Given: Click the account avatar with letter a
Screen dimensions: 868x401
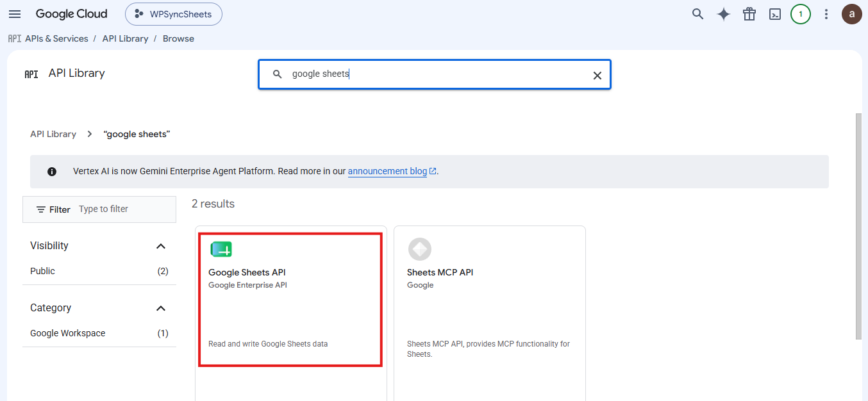Looking at the screenshot, I should (x=852, y=14).
